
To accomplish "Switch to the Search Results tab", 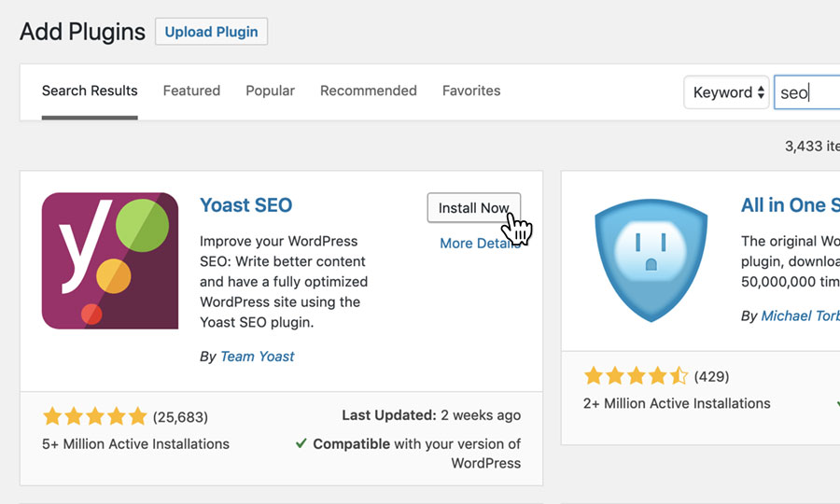I will click(90, 91).
